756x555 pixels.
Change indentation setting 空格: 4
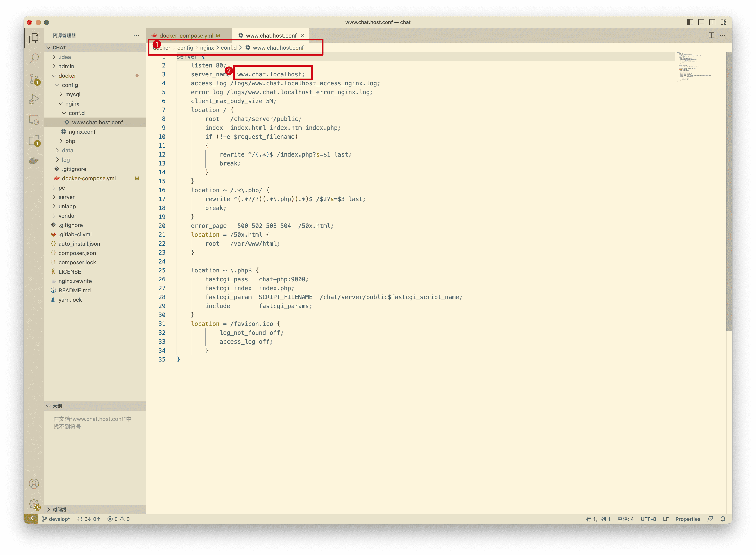[x=626, y=519]
